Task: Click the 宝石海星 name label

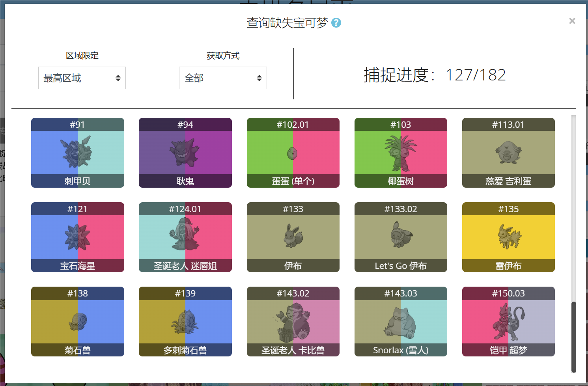Action: (78, 266)
